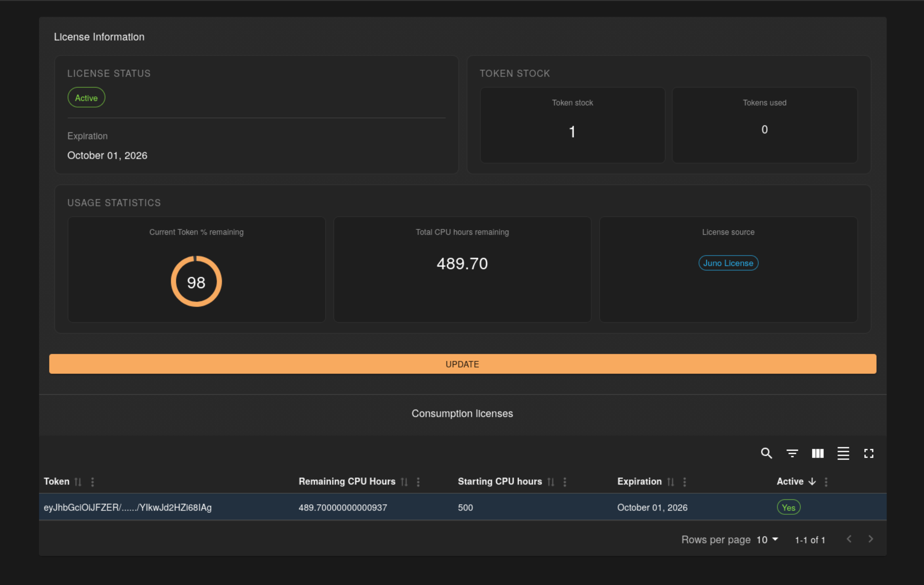Viewport: 924px width, 585px height.
Task: Click the Yes active badge in row
Action: (x=788, y=507)
